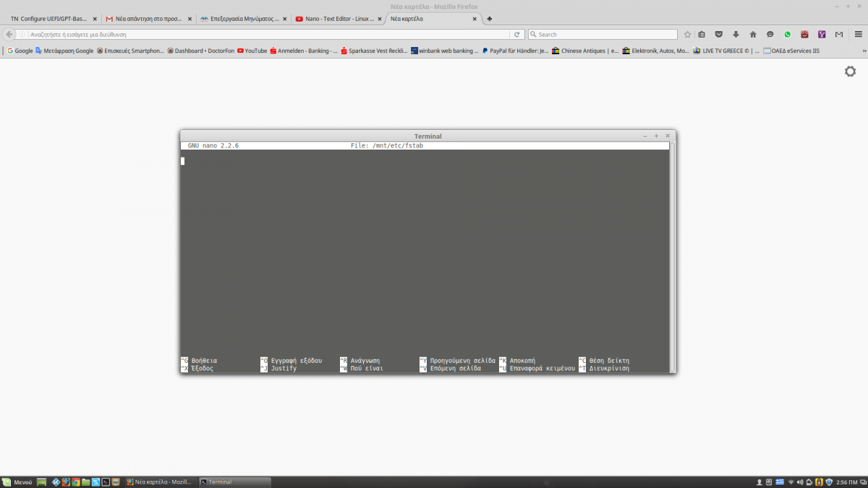Click the Εγγραφή εξόδου label in nano
This screenshot has width=868, height=488.
297,360
